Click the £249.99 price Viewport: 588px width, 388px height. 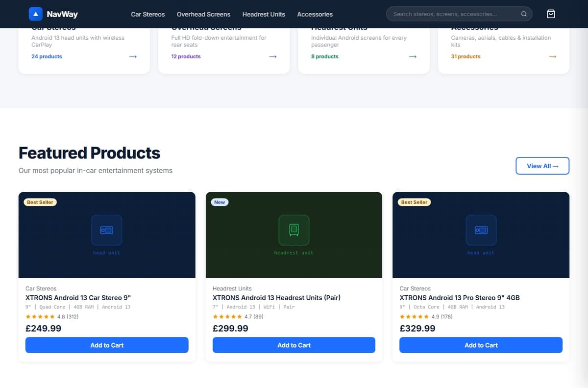(44, 329)
